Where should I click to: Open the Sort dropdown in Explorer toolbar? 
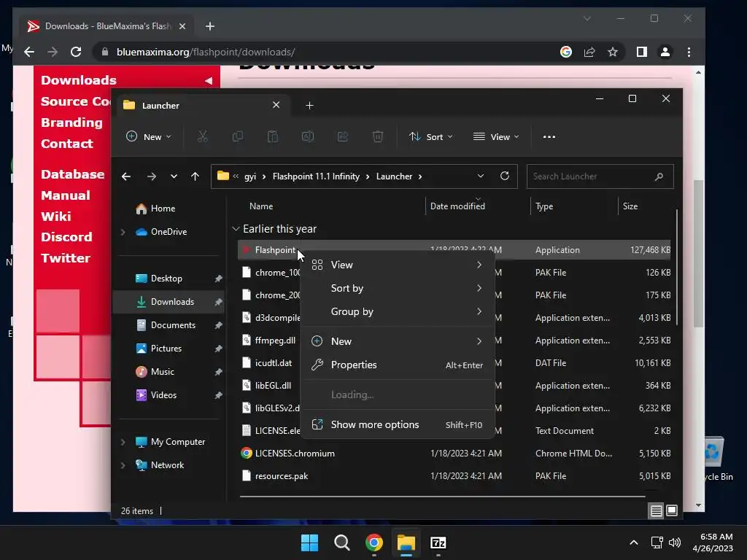[x=430, y=136]
